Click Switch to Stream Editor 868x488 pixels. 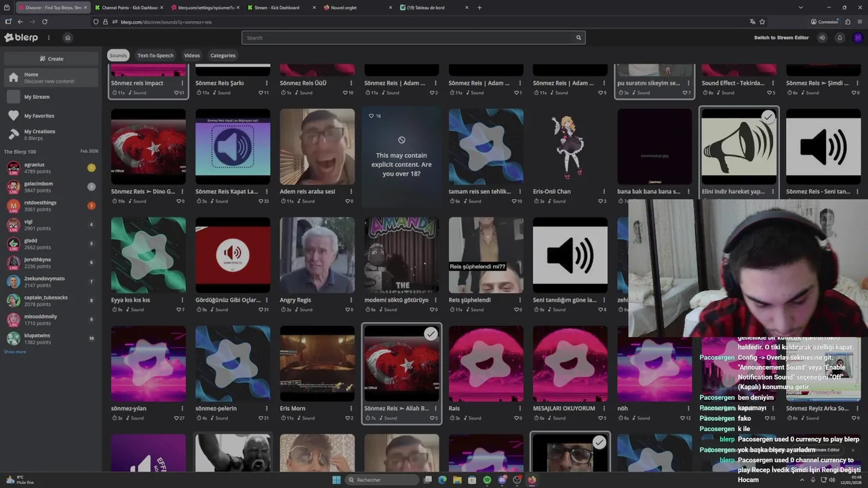[781, 38]
